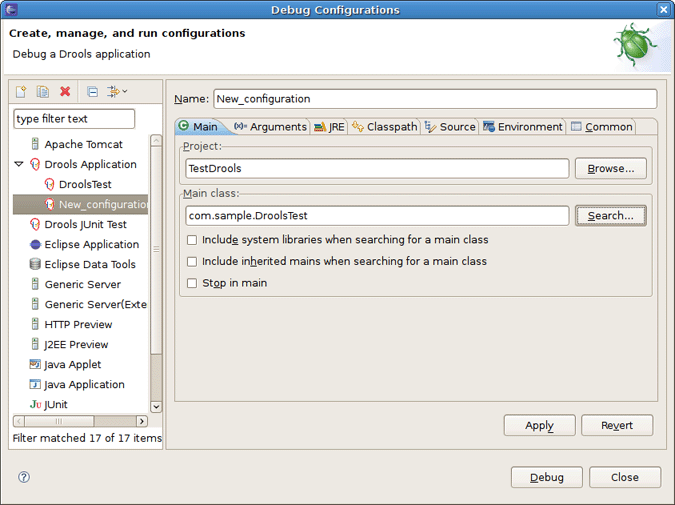Click the HTTP Preview server icon
675x505 pixels.
(x=35, y=324)
